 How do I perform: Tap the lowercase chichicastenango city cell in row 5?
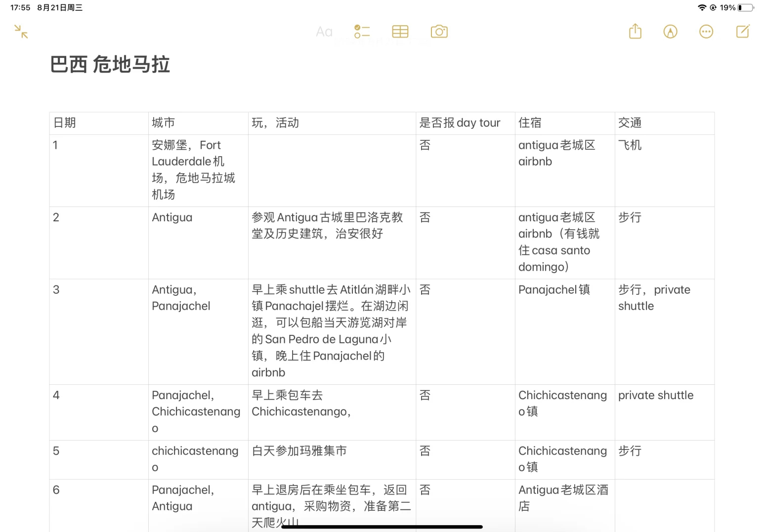198,459
